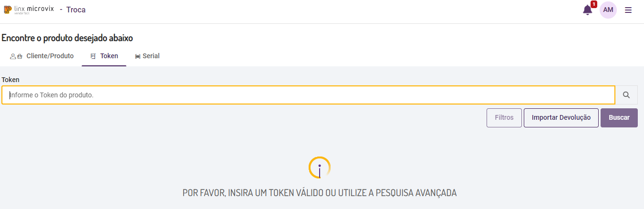Viewport: 644px width, 209px height.
Task: Click the orange info circle icon
Action: tap(320, 167)
